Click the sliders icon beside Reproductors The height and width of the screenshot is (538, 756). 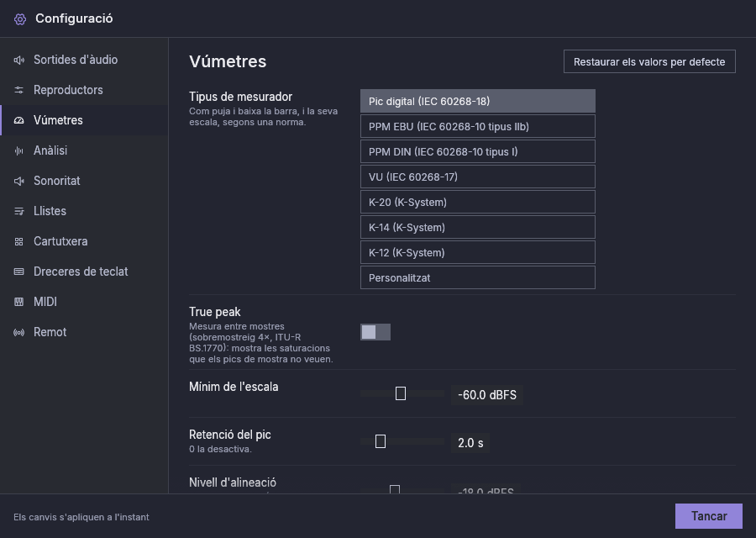tap(18, 90)
